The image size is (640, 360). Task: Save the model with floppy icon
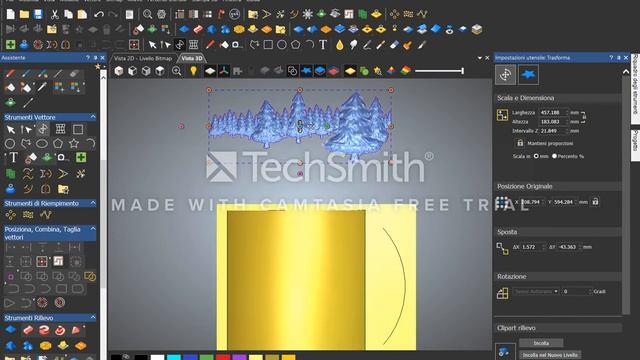click(x=38, y=14)
